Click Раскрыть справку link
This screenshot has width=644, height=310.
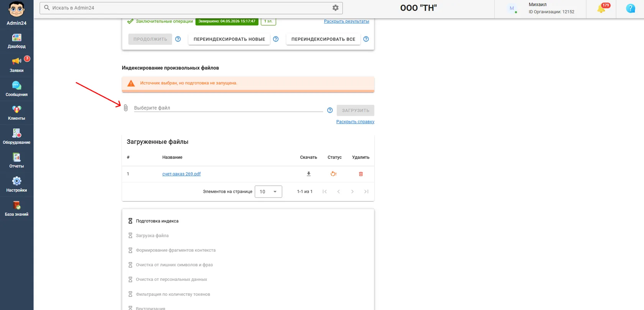(x=355, y=122)
